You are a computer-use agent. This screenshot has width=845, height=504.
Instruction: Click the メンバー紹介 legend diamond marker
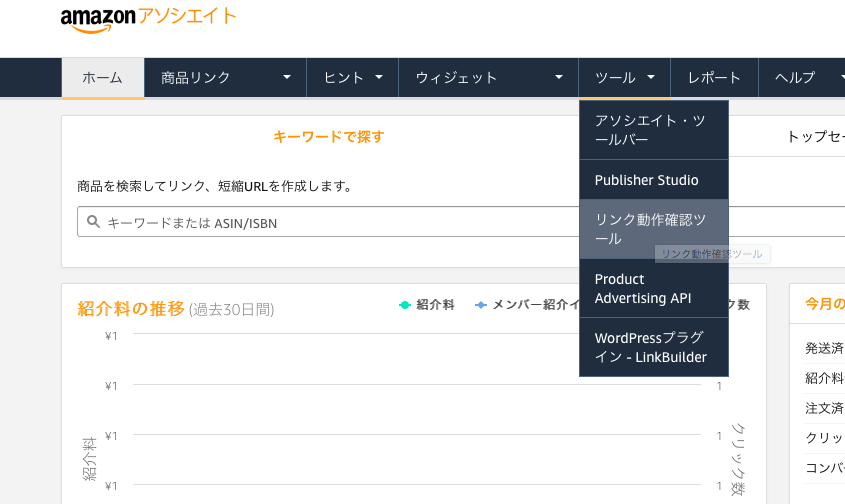(481, 305)
